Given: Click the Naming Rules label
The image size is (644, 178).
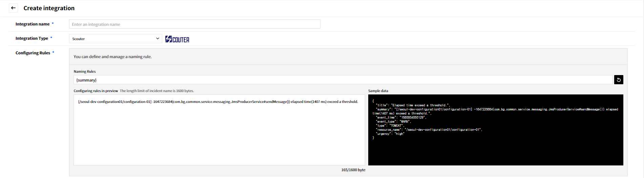Looking at the screenshot, I should click(x=85, y=71).
